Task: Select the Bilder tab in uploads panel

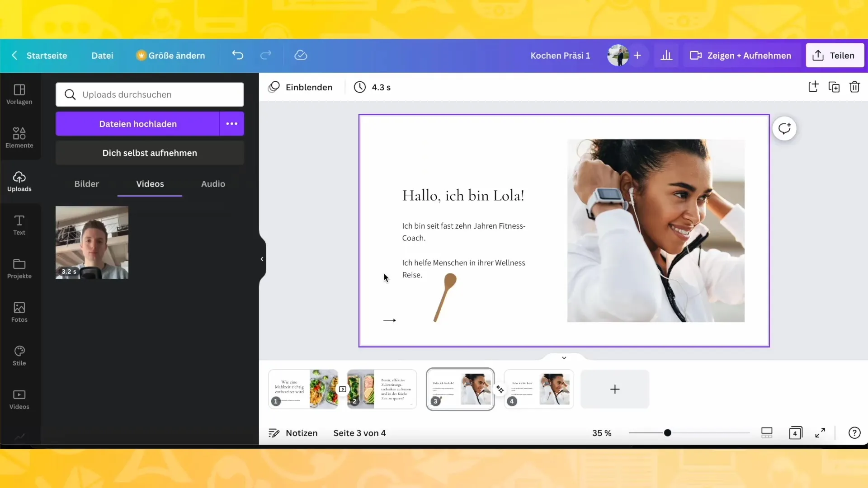Action: (86, 183)
